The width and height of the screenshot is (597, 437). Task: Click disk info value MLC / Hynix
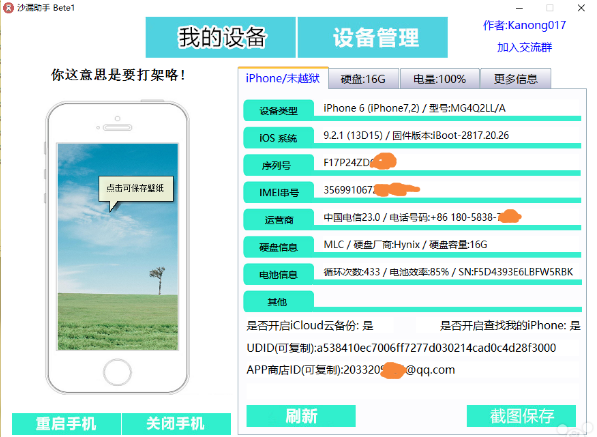(x=405, y=244)
